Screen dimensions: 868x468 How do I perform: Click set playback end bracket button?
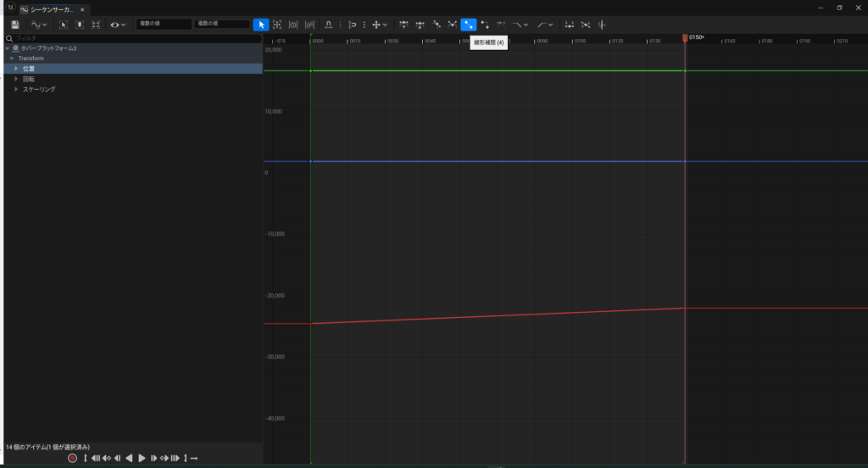186,458
